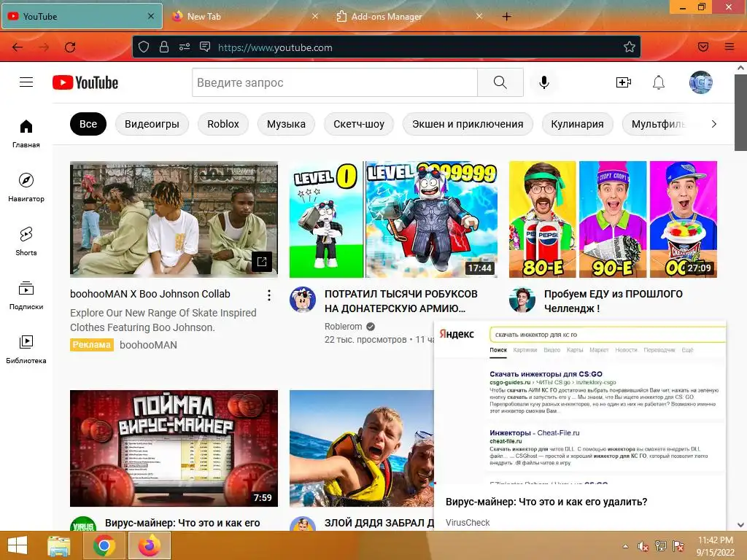Screen dimensions: 747x560
Task: Go back with browser back arrow
Action: (18, 47)
